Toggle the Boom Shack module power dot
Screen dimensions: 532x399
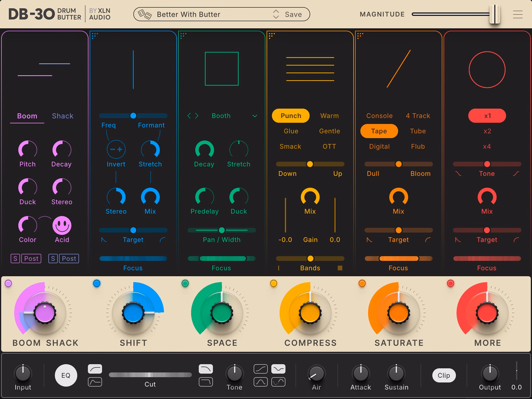tap(8, 283)
